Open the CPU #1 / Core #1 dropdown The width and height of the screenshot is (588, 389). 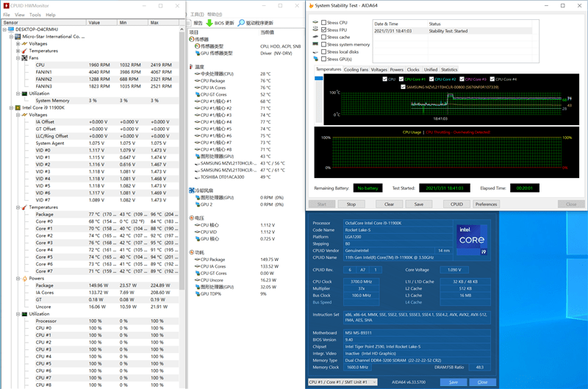tap(343, 382)
